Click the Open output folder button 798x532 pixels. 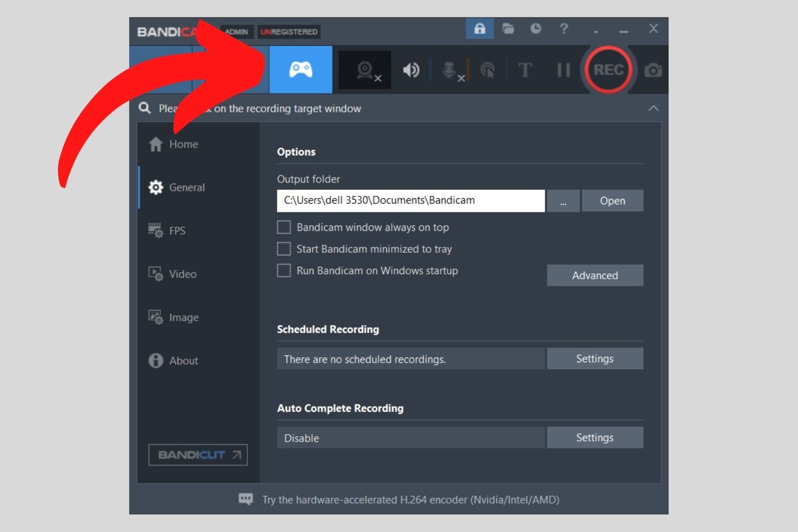point(612,201)
